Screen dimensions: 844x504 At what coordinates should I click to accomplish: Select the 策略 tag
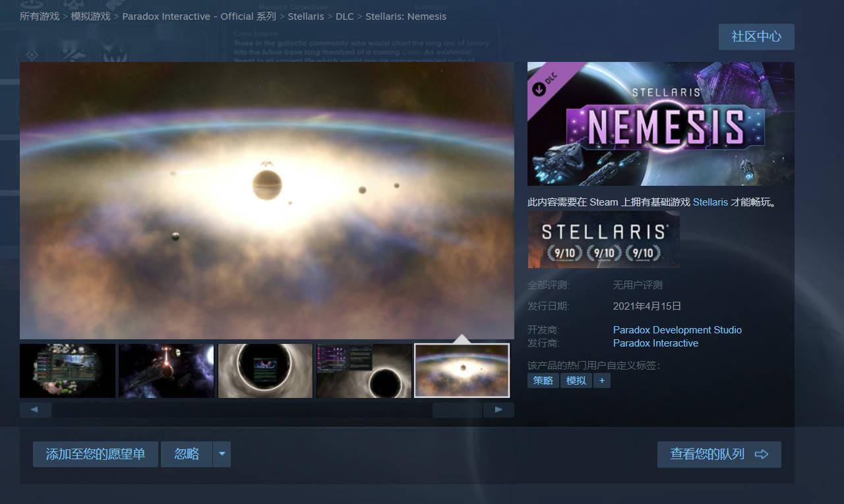543,380
